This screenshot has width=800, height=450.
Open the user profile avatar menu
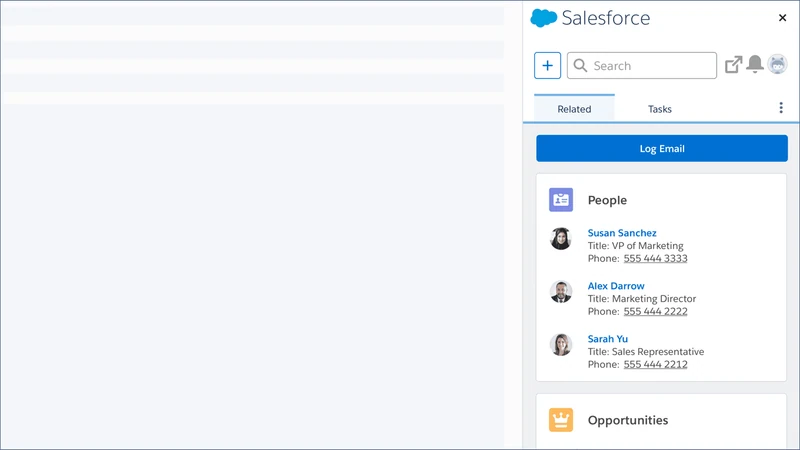click(x=778, y=64)
